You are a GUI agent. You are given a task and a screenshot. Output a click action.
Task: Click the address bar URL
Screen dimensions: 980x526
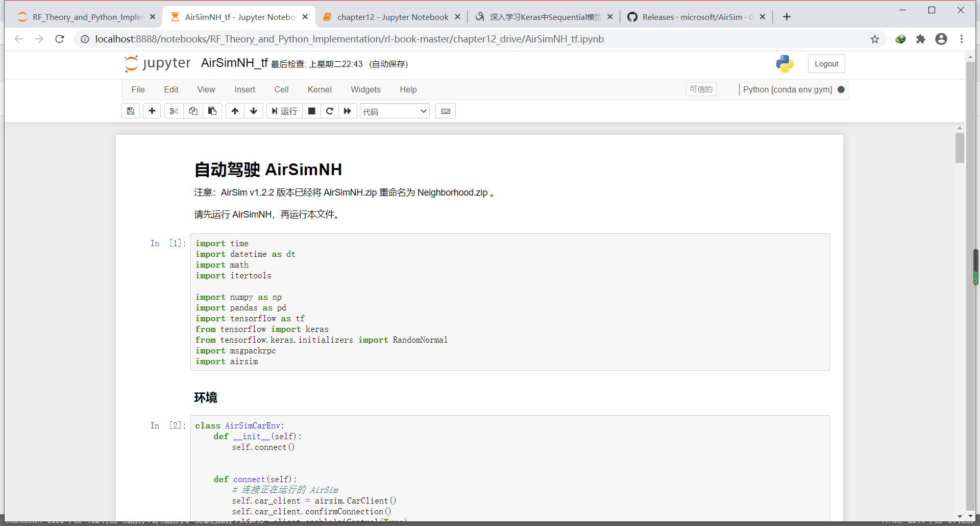[349, 39]
